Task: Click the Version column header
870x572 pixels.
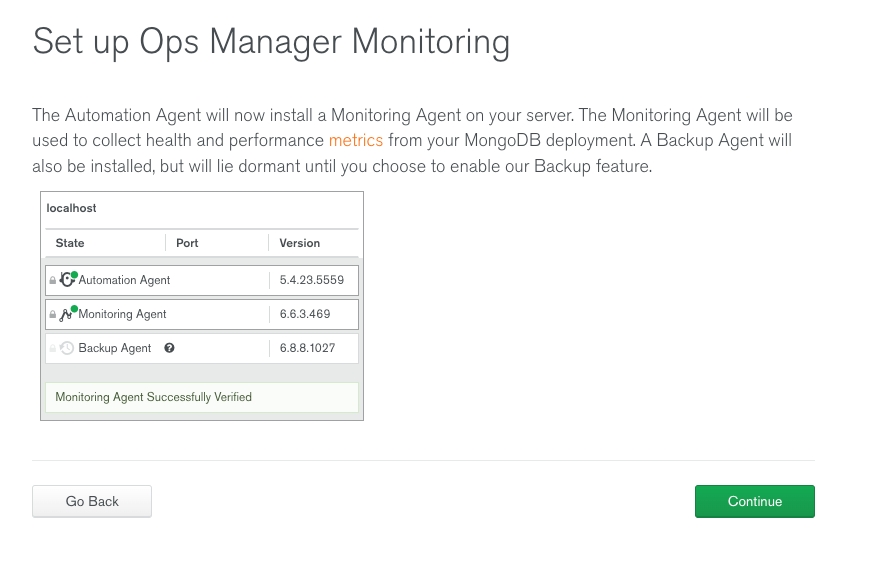Action: [299, 243]
